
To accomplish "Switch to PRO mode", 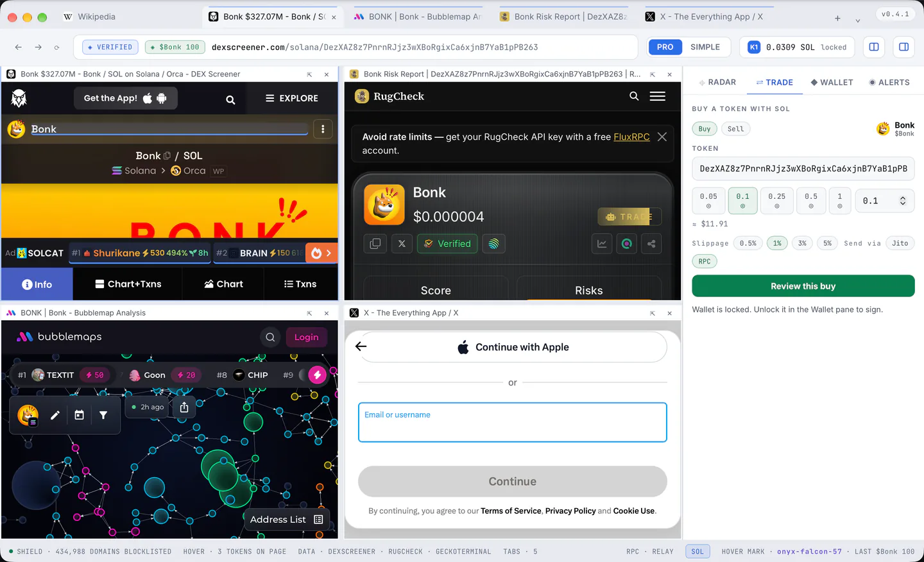I will tap(665, 47).
